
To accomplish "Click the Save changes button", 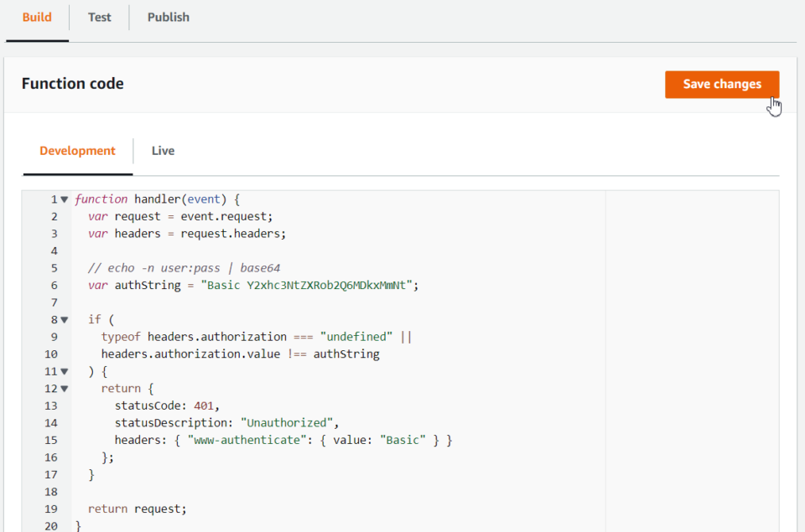I will (x=721, y=84).
